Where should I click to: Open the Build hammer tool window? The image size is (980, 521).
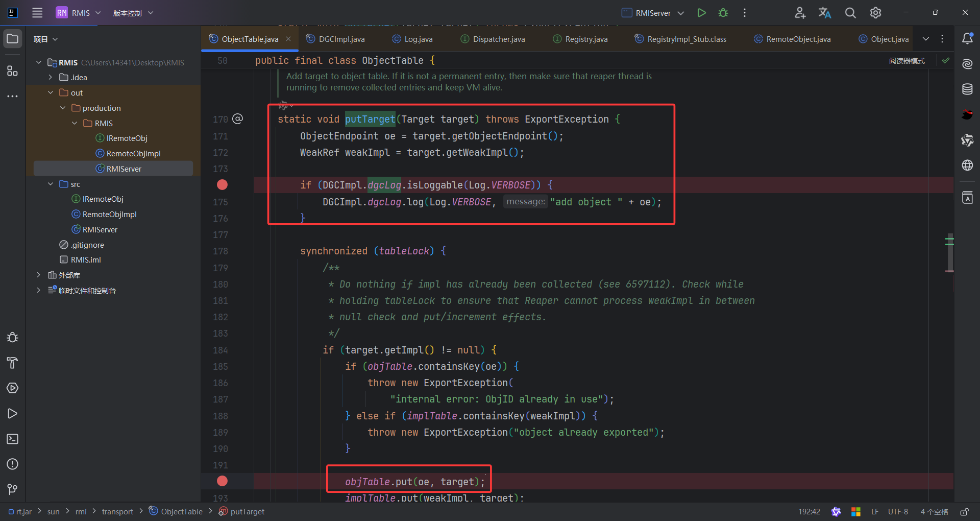tap(12, 363)
